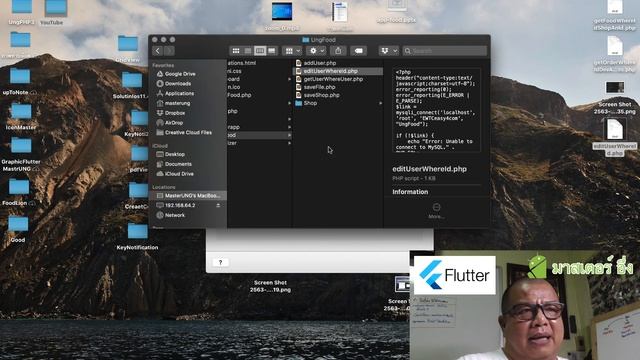Viewport: 640px width, 360px height.
Task: Select saveFile.php file
Action: click(x=319, y=87)
